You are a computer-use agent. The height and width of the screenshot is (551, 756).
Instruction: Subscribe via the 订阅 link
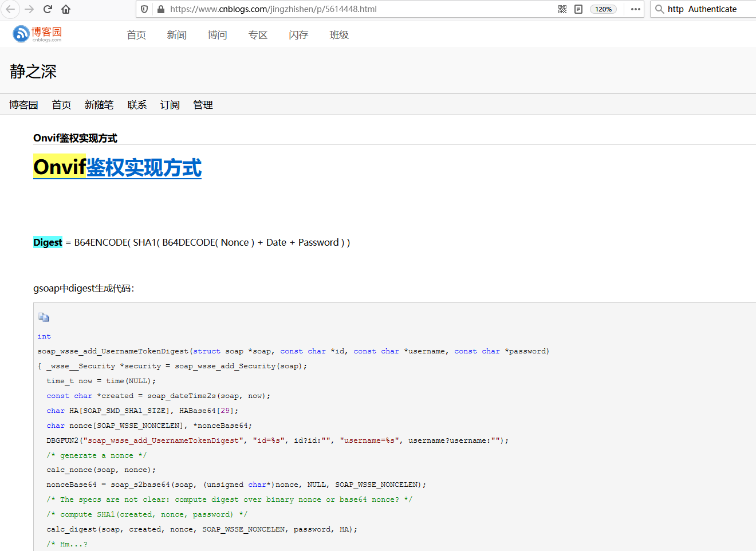170,105
